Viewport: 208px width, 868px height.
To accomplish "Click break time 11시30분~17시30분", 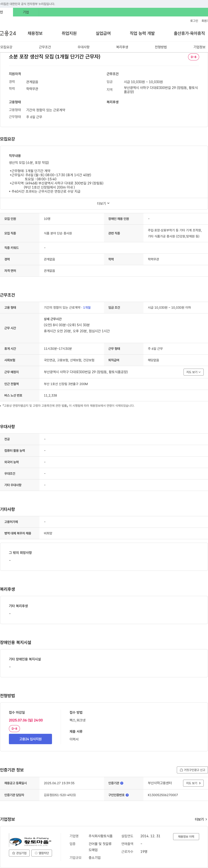I will pos(58,349).
